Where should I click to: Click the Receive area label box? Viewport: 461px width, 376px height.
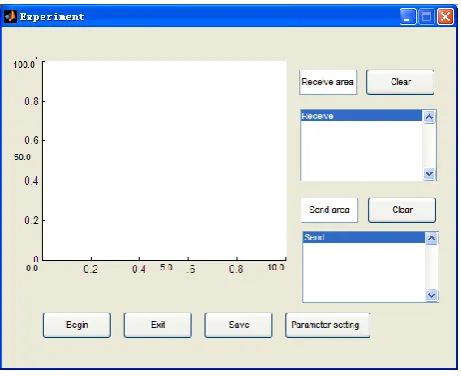(328, 82)
